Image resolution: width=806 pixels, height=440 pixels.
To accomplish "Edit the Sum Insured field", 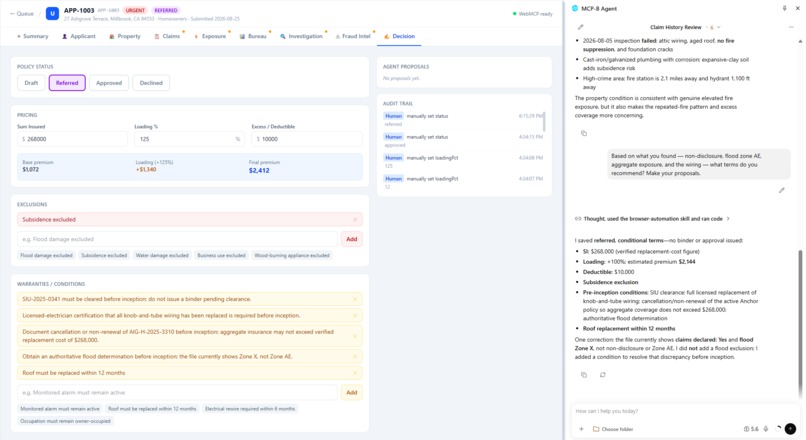I will (72, 139).
